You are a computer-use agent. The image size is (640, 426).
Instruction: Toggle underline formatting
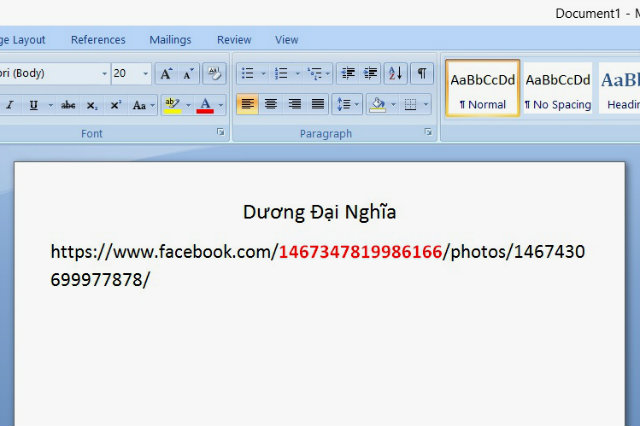point(34,105)
